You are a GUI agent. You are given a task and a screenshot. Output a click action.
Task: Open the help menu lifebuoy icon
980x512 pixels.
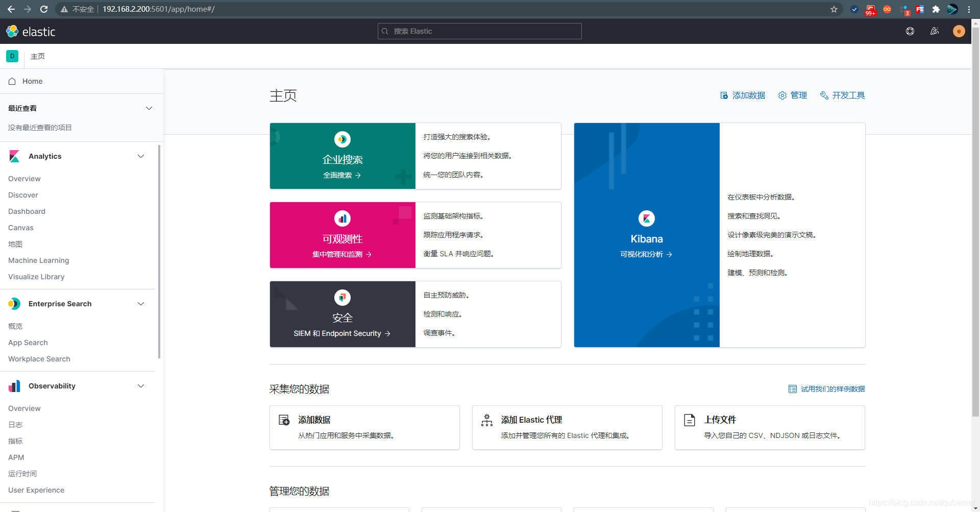pyautogui.click(x=910, y=31)
